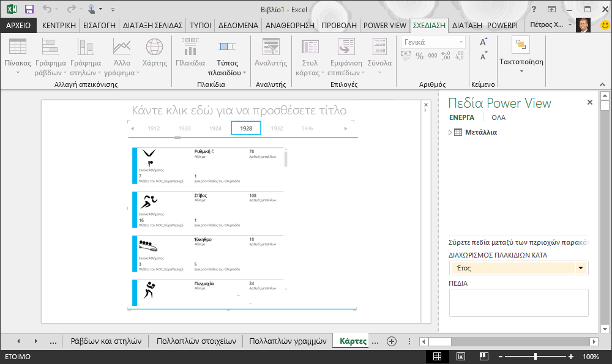
Task: Select the 1932 tile in year strip
Action: pyautogui.click(x=277, y=128)
